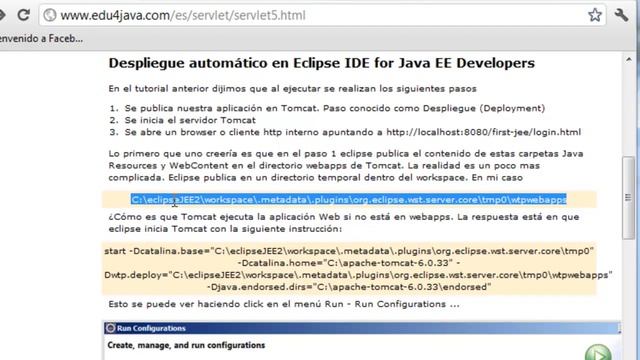Click the vertical scrollbar thumb
This screenshot has height=360, width=640.
[x=628, y=198]
